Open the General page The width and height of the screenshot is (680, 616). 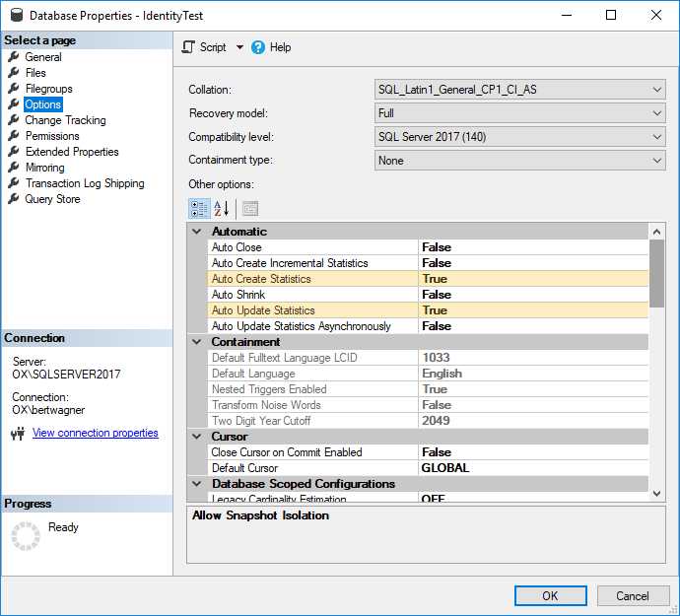coord(43,57)
